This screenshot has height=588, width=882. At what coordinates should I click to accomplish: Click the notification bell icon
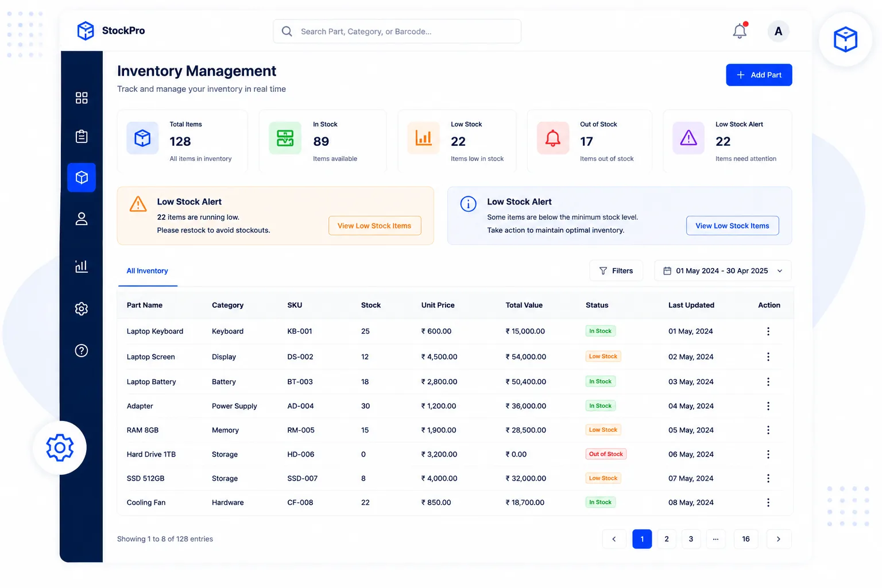pyautogui.click(x=740, y=31)
